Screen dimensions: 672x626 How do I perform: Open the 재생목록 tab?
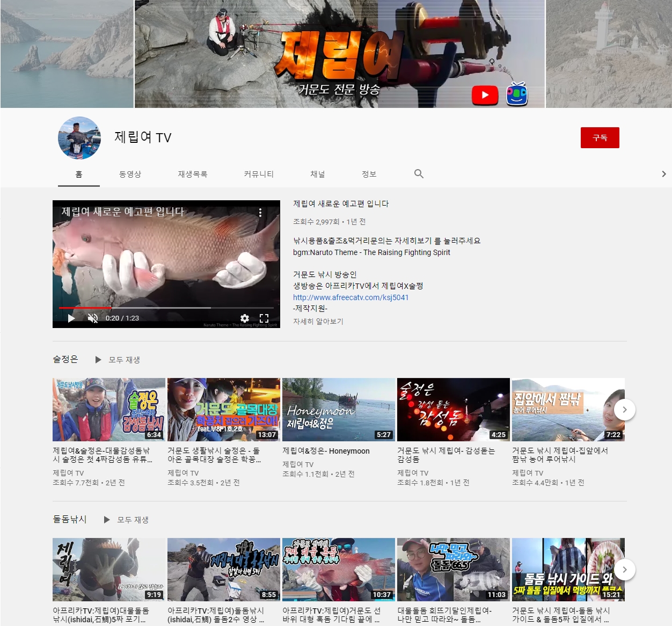(193, 174)
